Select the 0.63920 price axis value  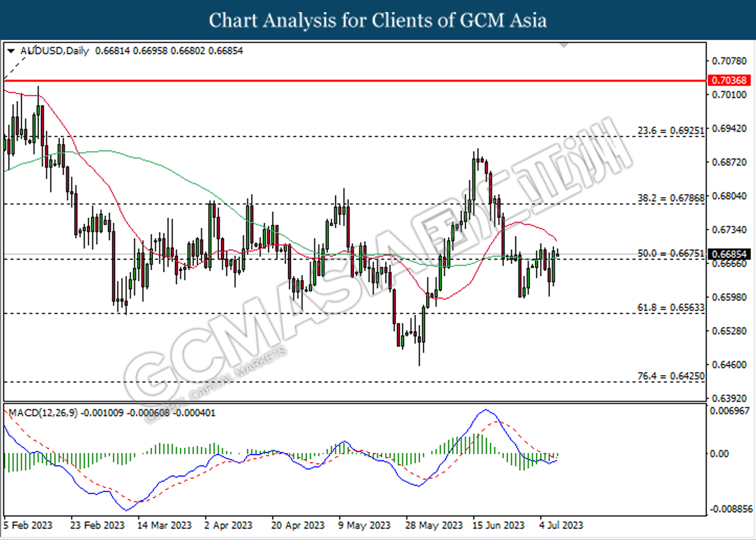click(x=729, y=398)
